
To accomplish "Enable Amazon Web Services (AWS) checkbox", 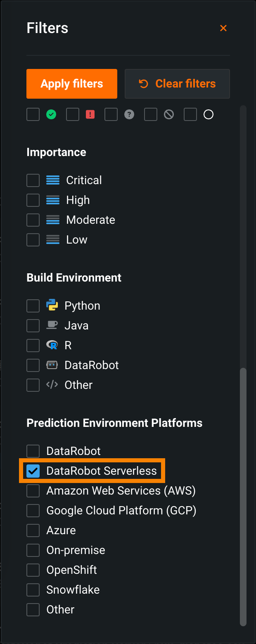I will pyautogui.click(x=33, y=490).
